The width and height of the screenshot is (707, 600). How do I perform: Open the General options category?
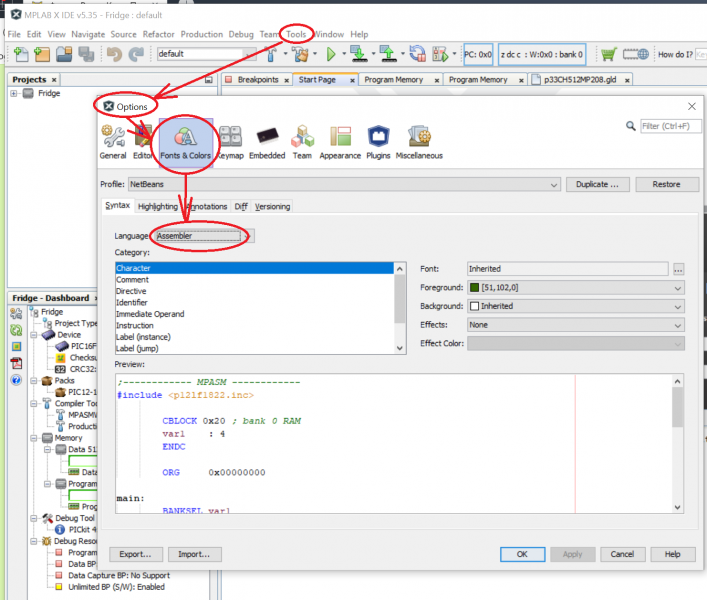click(113, 142)
